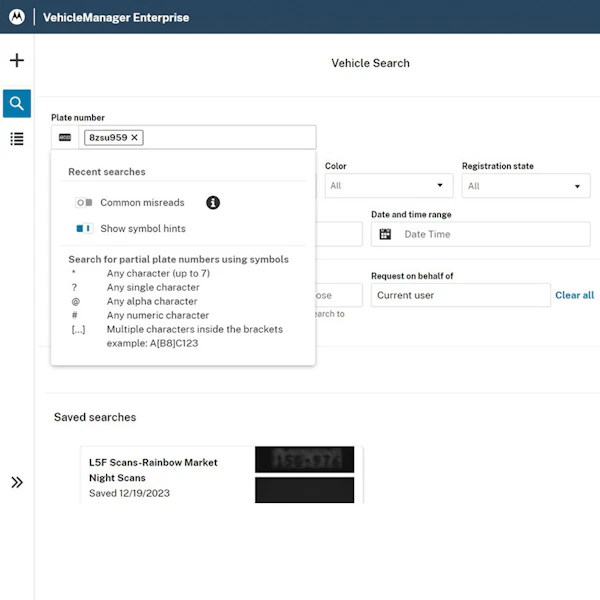This screenshot has width=600, height=600.
Task: Open the Registration state dropdown
Action: click(x=526, y=186)
